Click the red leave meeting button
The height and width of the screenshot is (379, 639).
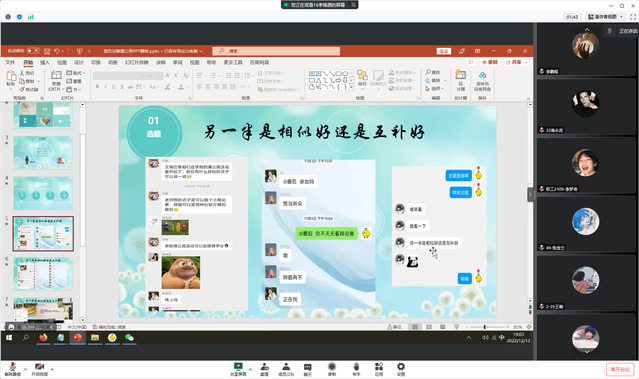point(620,369)
